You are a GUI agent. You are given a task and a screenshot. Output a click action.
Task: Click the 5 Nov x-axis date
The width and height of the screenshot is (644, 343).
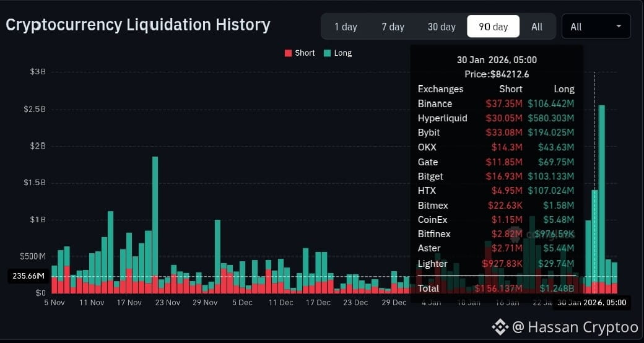(54, 302)
